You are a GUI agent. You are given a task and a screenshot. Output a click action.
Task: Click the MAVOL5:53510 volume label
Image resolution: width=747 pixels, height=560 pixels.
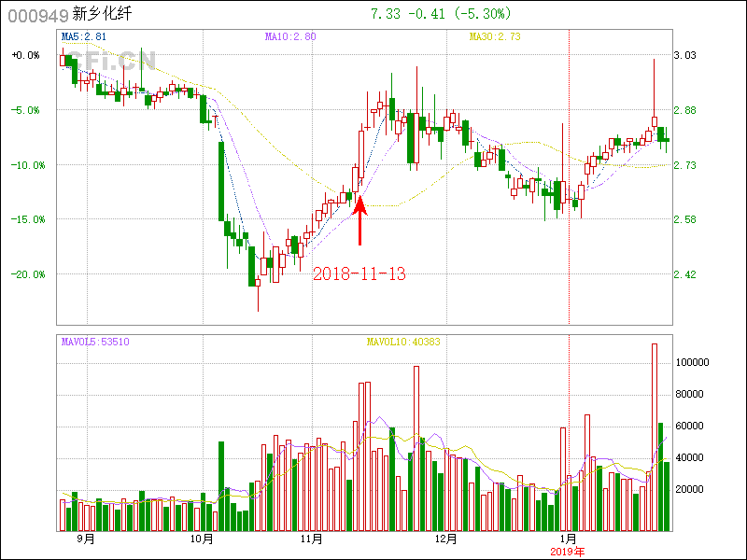point(94,343)
